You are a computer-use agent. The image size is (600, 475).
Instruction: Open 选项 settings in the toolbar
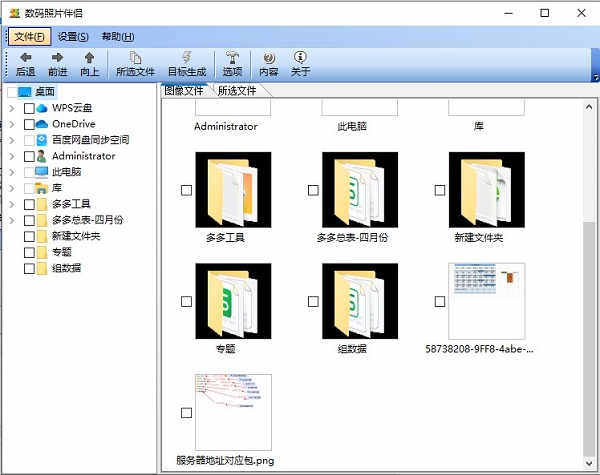pos(232,58)
